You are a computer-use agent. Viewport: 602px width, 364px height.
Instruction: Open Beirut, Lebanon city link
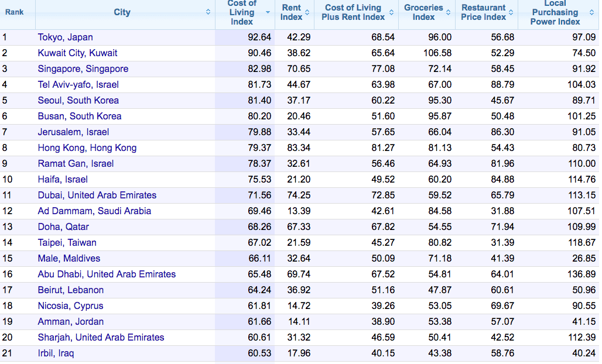coord(70,290)
